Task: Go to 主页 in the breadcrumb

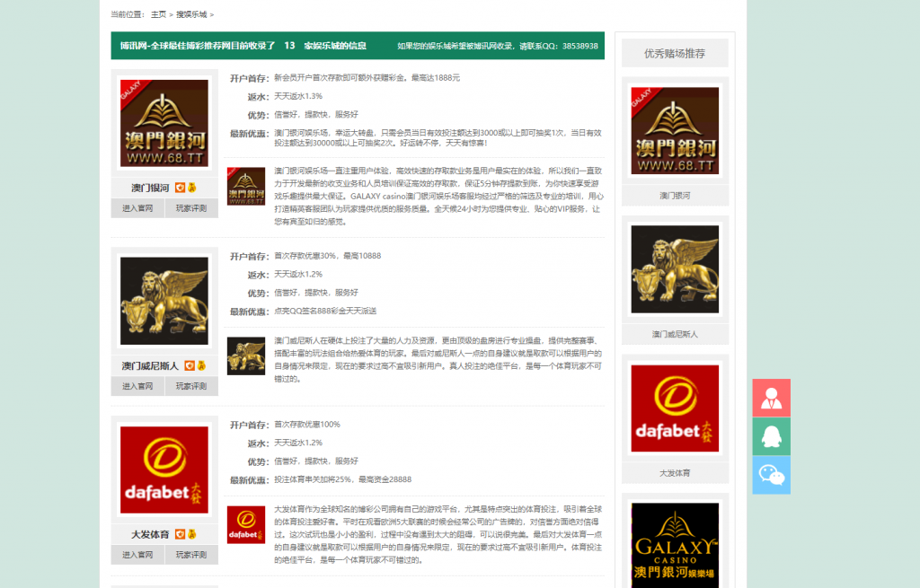Action: point(158,14)
